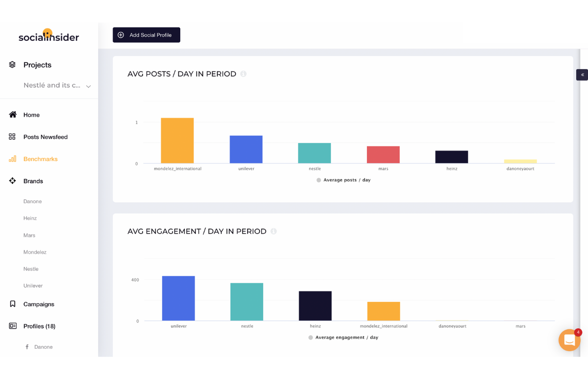Viewport: 588px width, 379px height.
Task: Open Campaigns menu item
Action: 39,304
